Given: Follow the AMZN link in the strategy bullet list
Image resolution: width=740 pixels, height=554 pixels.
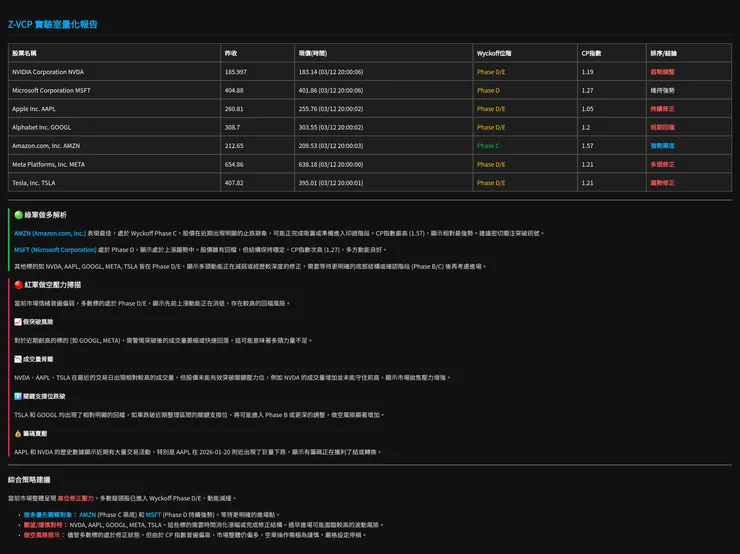Looking at the screenshot, I should (87, 514).
